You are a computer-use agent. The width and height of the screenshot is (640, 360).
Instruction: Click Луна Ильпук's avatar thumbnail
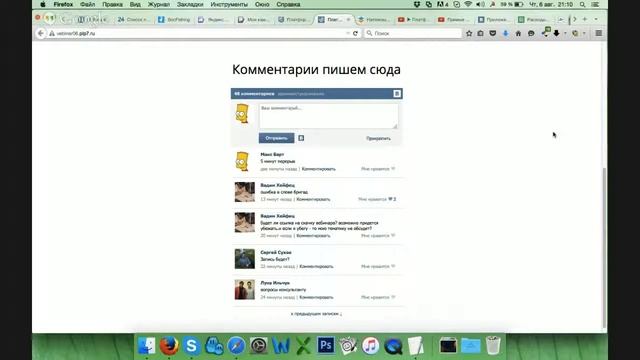(244, 289)
